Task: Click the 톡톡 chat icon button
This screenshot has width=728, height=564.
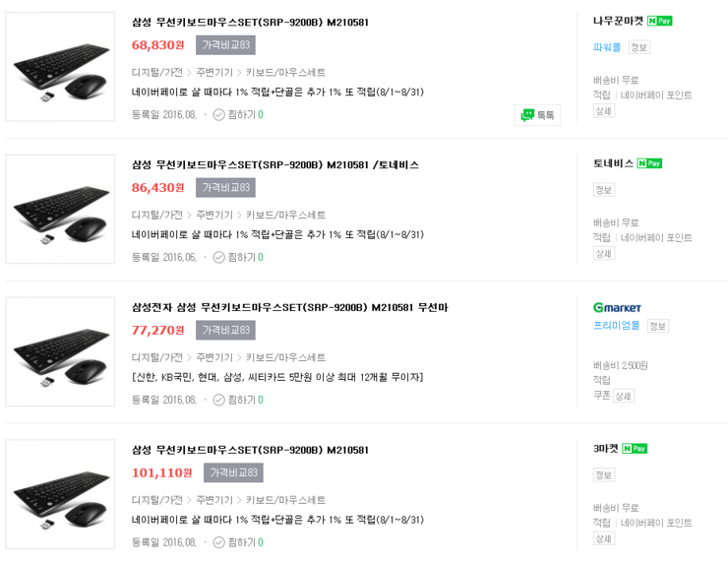Action: (537, 115)
